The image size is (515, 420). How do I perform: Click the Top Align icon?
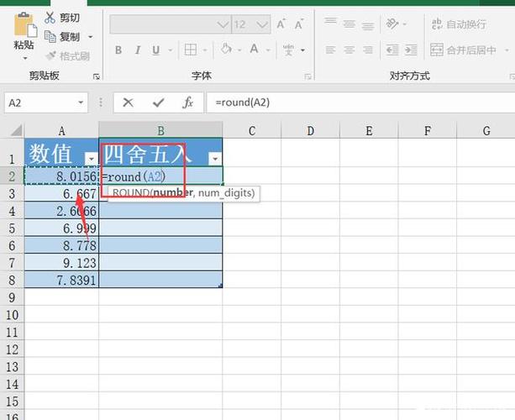click(x=330, y=23)
